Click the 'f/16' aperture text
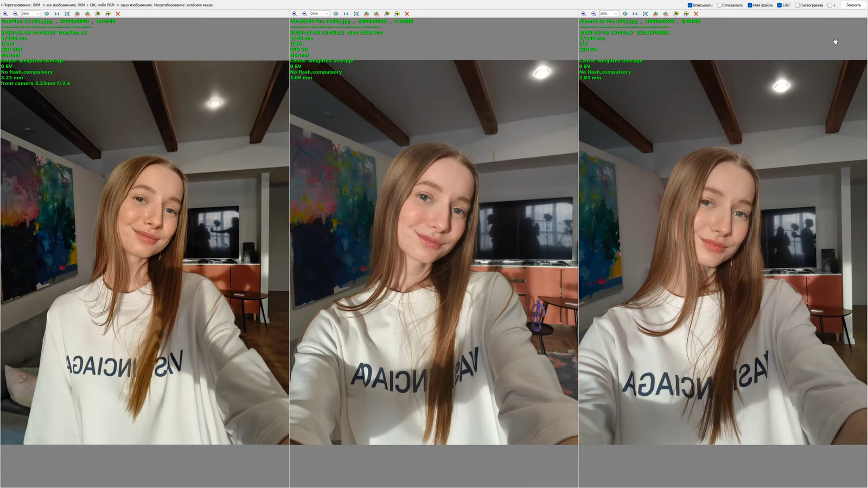The height and width of the screenshot is (488, 868). click(x=295, y=44)
